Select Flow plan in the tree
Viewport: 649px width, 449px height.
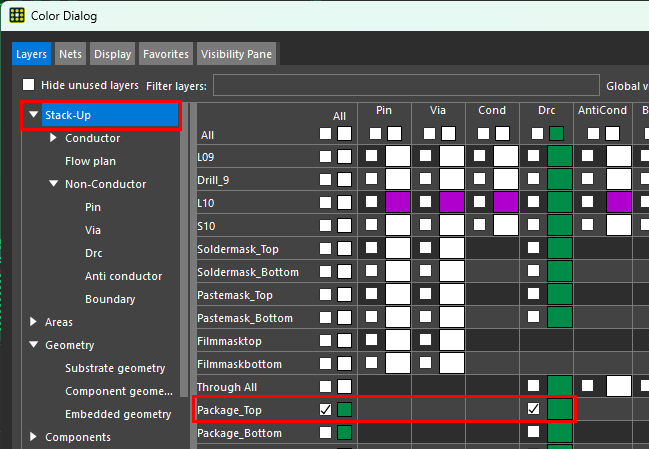coord(90,161)
